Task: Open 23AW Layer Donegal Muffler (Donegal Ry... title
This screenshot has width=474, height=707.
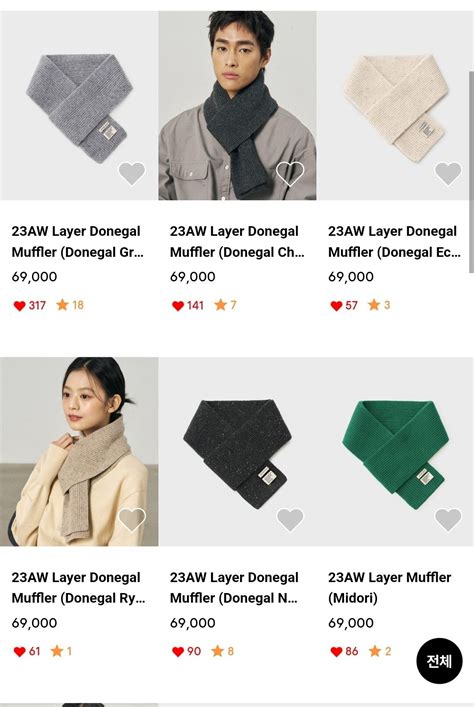Action: coord(78,588)
